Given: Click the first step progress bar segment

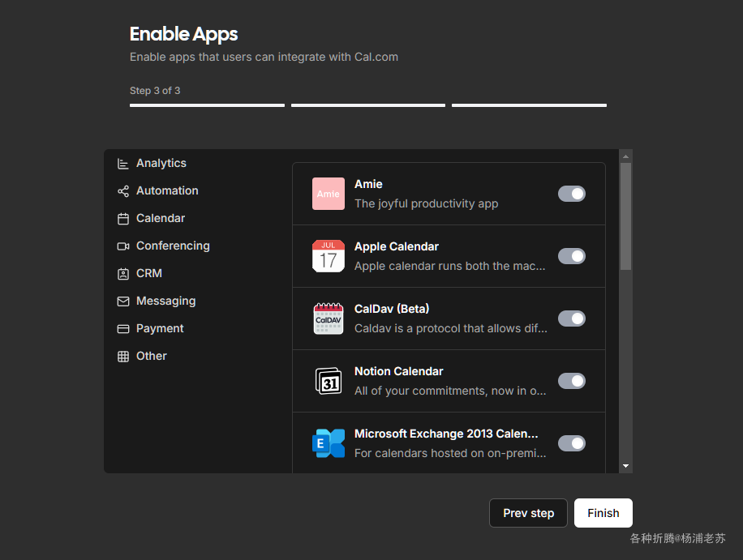Looking at the screenshot, I should [207, 105].
